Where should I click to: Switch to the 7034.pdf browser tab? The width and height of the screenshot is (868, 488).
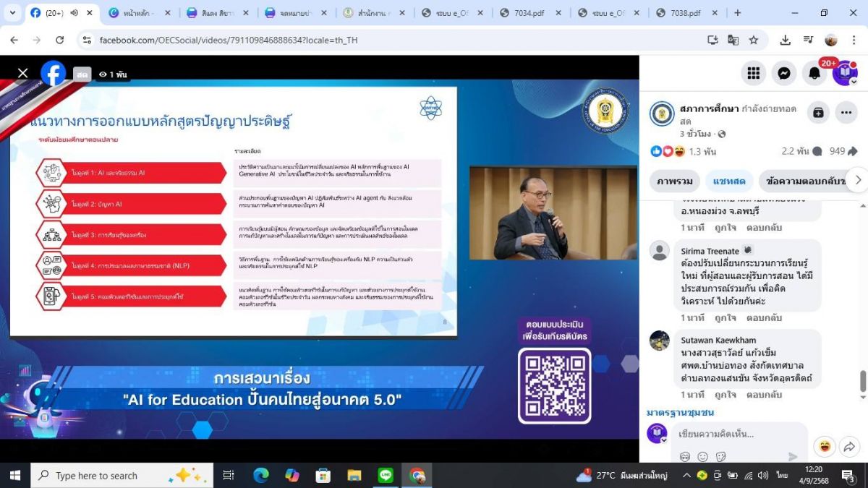[528, 13]
